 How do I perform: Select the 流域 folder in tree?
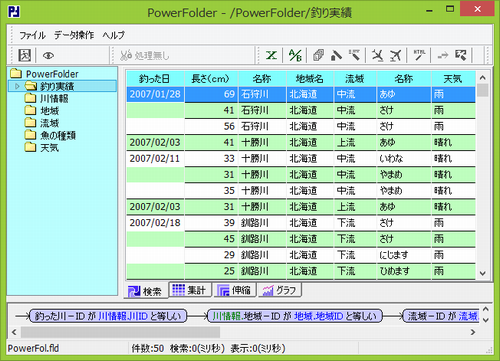pos(42,123)
